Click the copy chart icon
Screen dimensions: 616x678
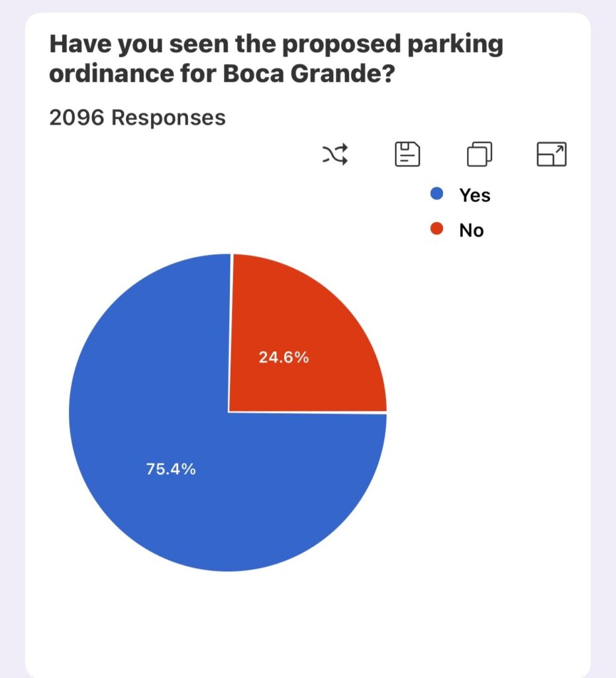click(480, 154)
